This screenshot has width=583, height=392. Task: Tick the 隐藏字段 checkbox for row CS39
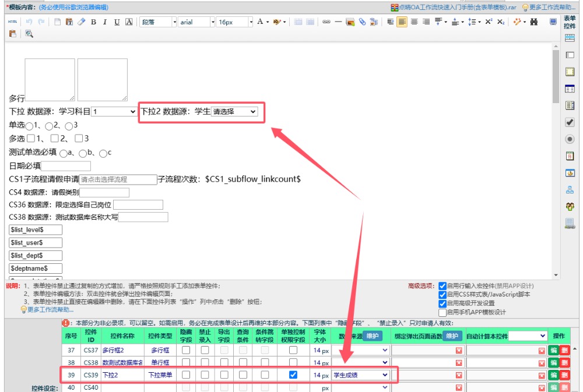click(185, 375)
